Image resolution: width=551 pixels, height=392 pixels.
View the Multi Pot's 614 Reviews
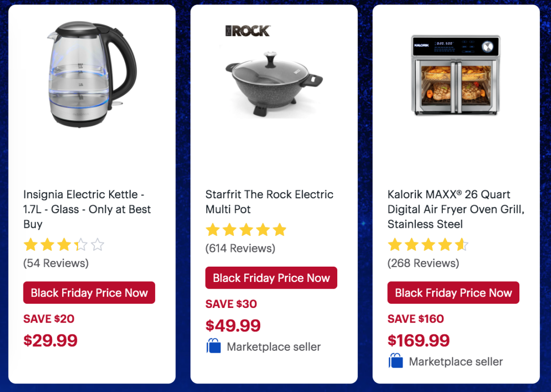(x=240, y=248)
